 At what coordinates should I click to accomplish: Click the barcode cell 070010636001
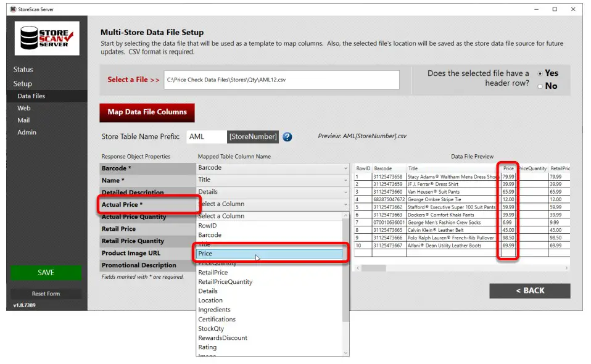(x=389, y=223)
